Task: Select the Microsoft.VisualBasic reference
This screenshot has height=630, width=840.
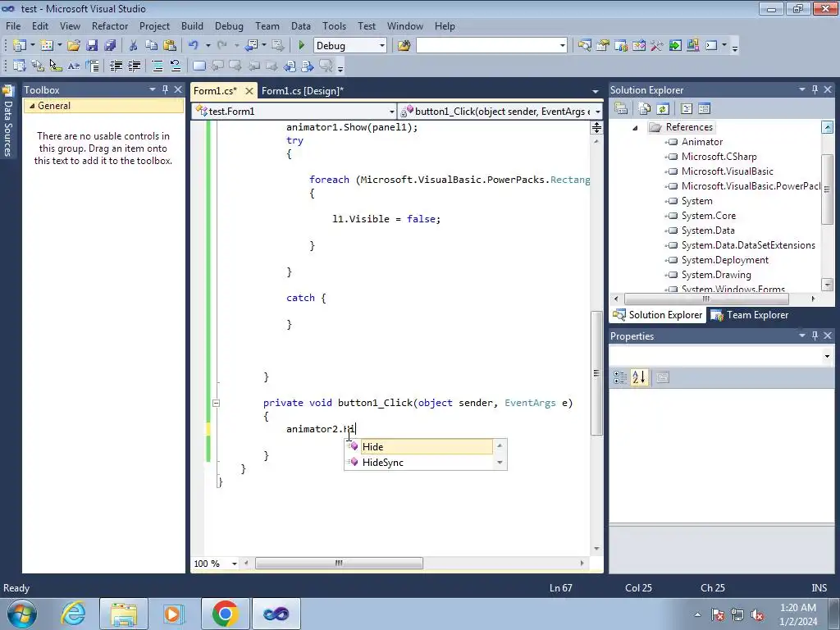Action: (x=727, y=171)
